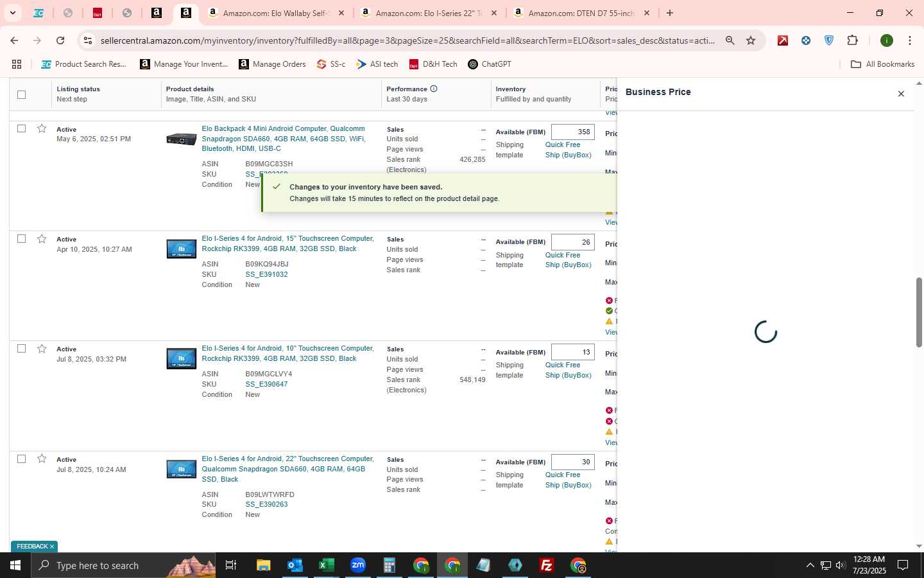Bookmark this page with star icon
This screenshot has height=578, width=924.
pyautogui.click(x=751, y=40)
